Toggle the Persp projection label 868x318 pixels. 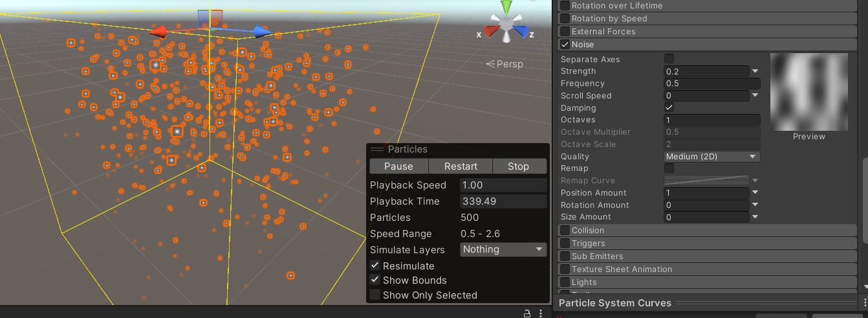(505, 64)
